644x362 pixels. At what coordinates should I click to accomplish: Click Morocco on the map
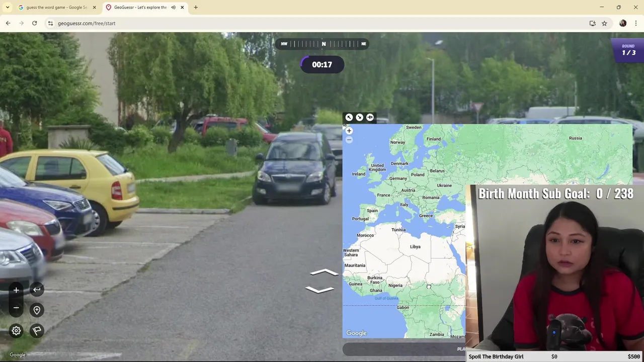365,235
